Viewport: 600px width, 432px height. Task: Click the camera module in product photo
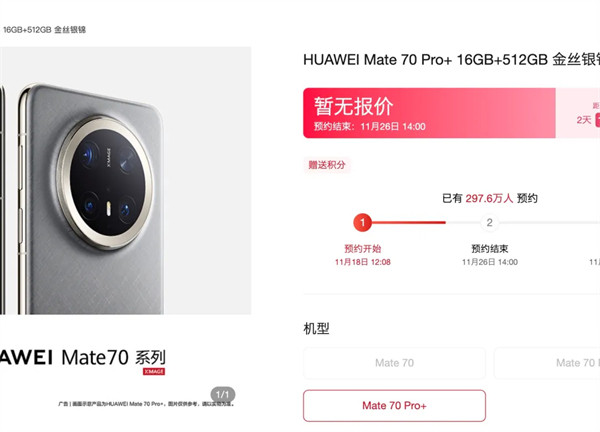[x=106, y=183]
